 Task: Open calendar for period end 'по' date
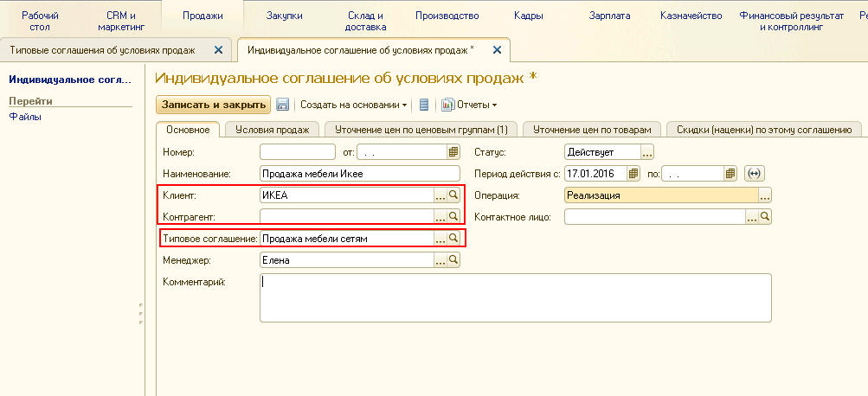[730, 174]
